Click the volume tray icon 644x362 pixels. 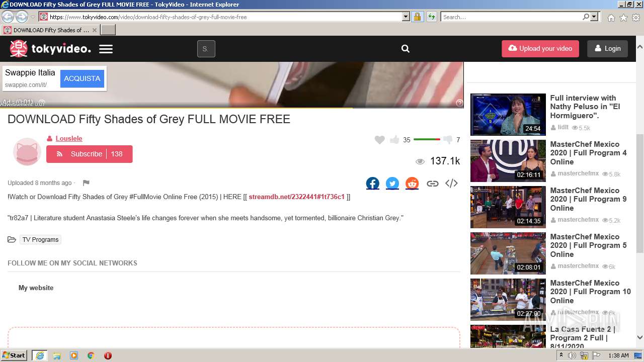coord(572,355)
